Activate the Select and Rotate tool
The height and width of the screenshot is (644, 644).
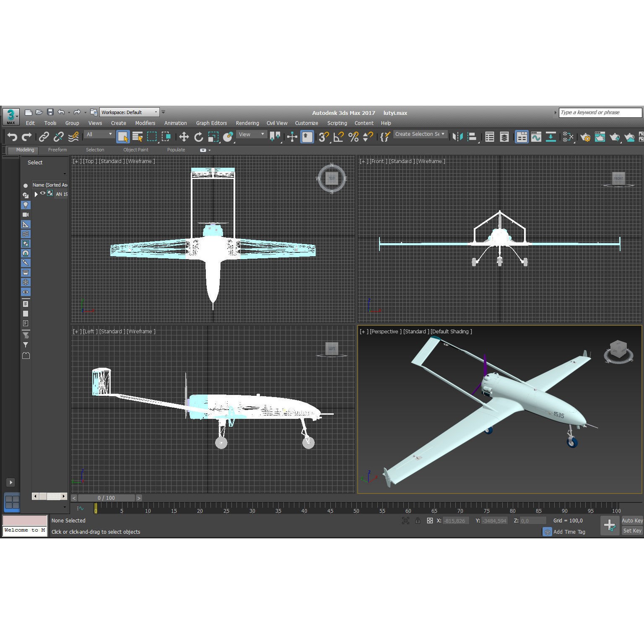pos(198,137)
